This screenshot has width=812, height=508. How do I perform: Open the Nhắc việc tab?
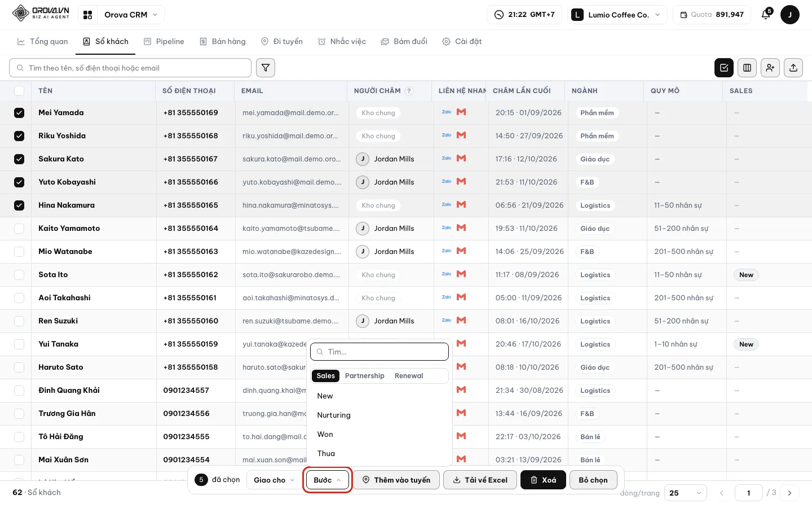click(342, 42)
